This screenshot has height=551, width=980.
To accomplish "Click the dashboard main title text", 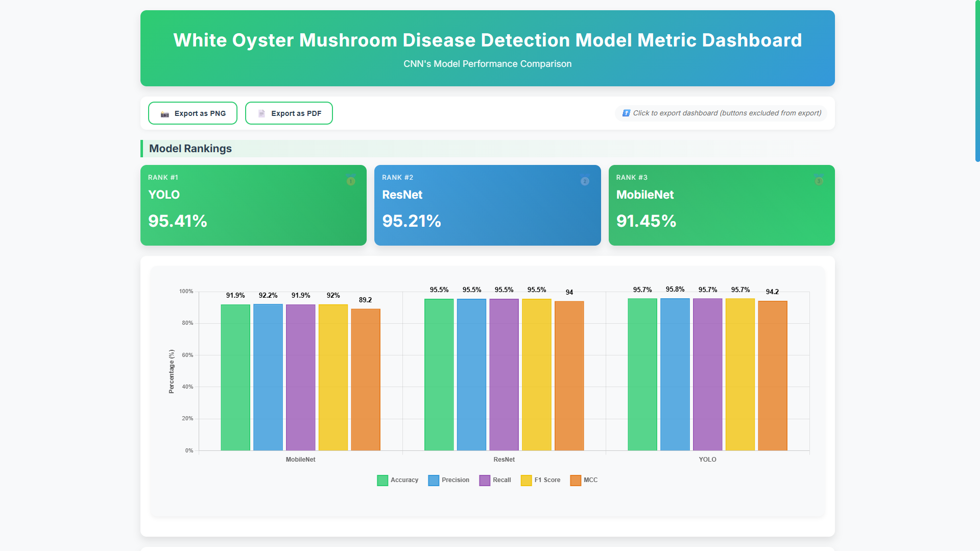I will click(x=488, y=40).
